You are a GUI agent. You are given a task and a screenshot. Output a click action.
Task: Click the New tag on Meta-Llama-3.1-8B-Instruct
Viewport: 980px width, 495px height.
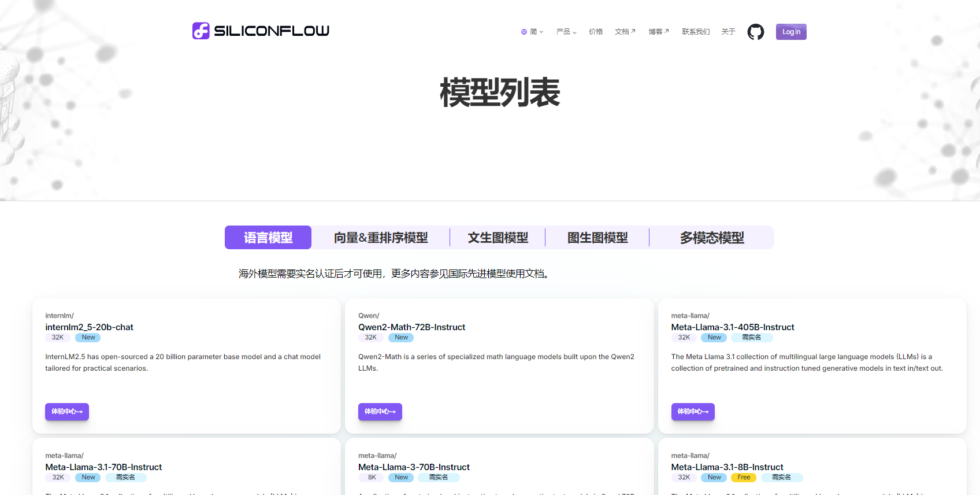click(714, 478)
